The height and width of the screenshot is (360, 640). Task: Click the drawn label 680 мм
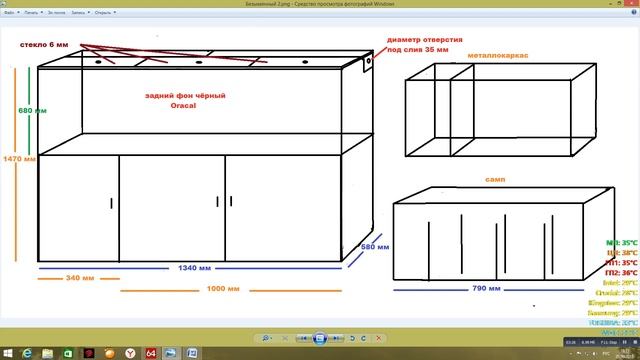[32, 111]
